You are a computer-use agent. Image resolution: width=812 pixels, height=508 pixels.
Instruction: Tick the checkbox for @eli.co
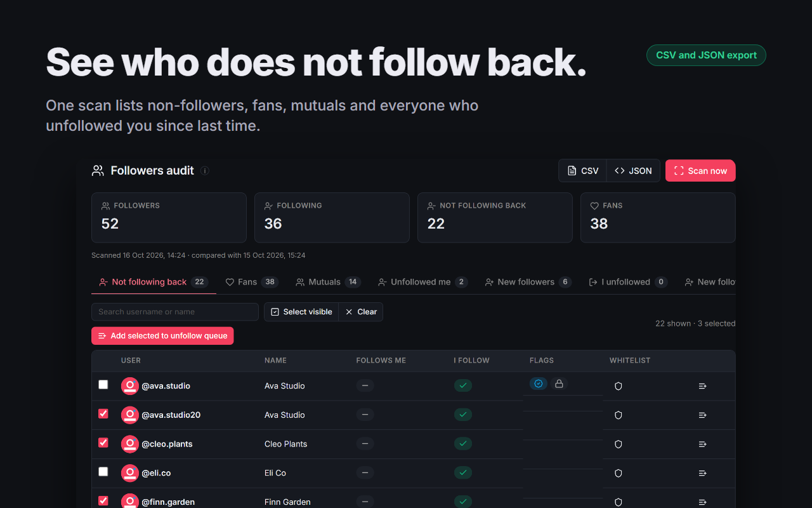pos(103,472)
